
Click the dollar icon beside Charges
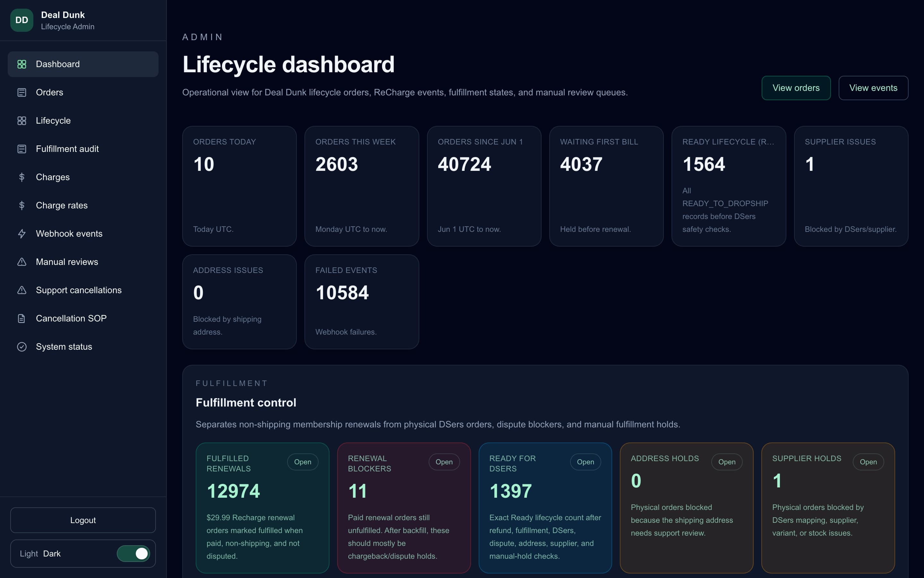(x=22, y=177)
